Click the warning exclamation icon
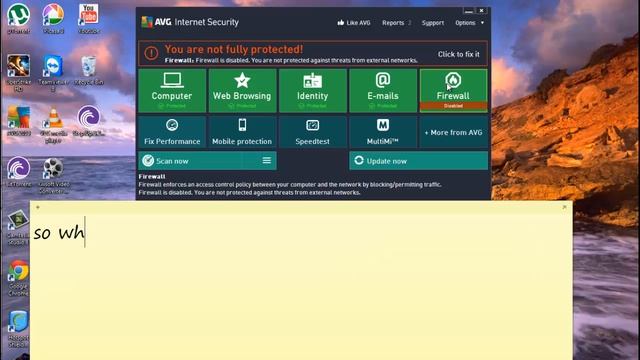This screenshot has width=640, height=360. pos(151,53)
